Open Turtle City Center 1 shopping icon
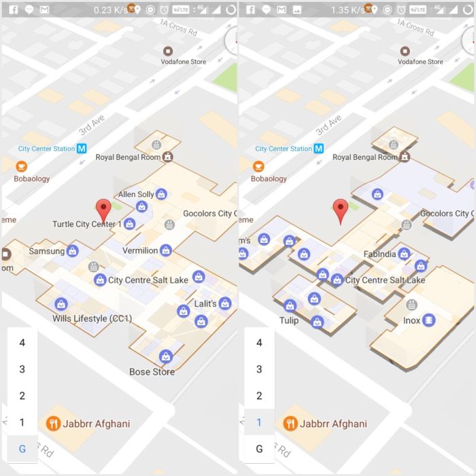 click(130, 224)
